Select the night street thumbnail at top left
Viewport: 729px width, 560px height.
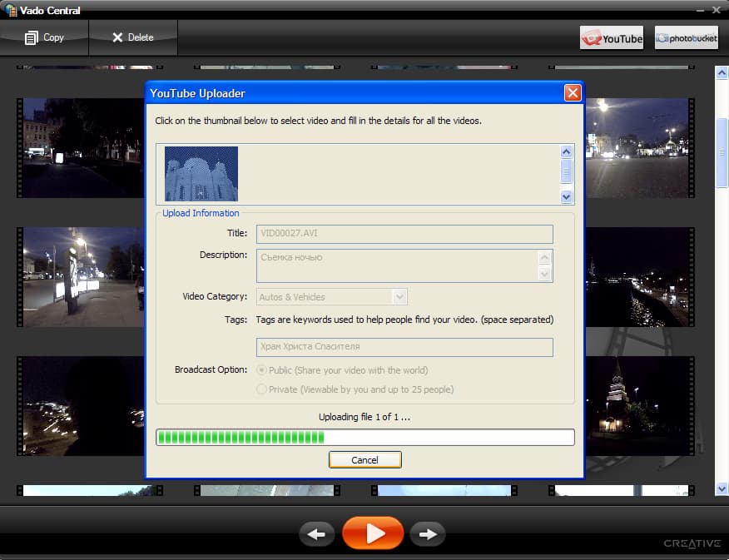coord(81,148)
